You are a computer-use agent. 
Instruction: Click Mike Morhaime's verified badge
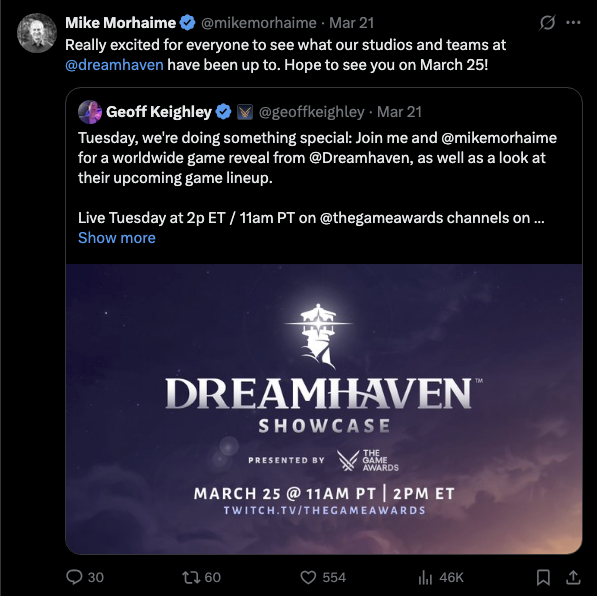187,23
